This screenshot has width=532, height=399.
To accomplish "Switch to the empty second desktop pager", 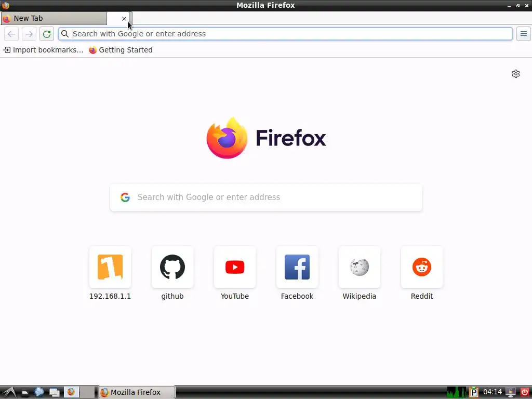I will 87,393.
